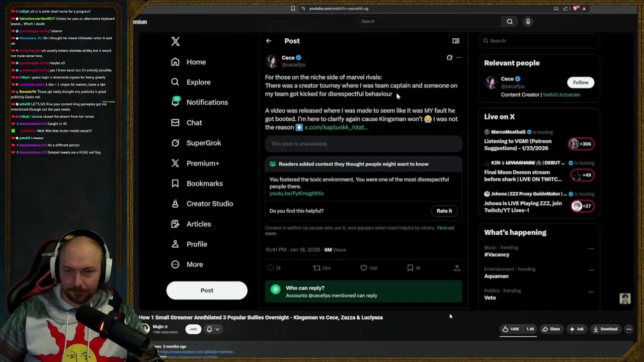Click the X logo in the sidebar
This screenshot has height=362, width=644.
coord(175,41)
